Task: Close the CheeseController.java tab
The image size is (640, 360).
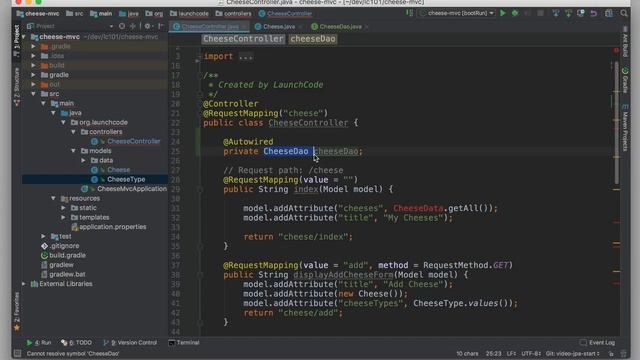Action: tap(244, 27)
